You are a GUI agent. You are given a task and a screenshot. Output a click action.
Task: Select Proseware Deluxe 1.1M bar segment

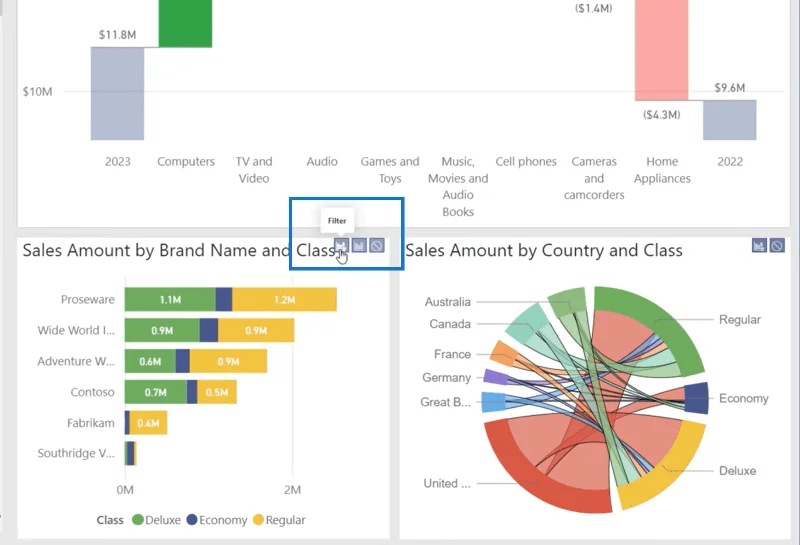(x=170, y=300)
